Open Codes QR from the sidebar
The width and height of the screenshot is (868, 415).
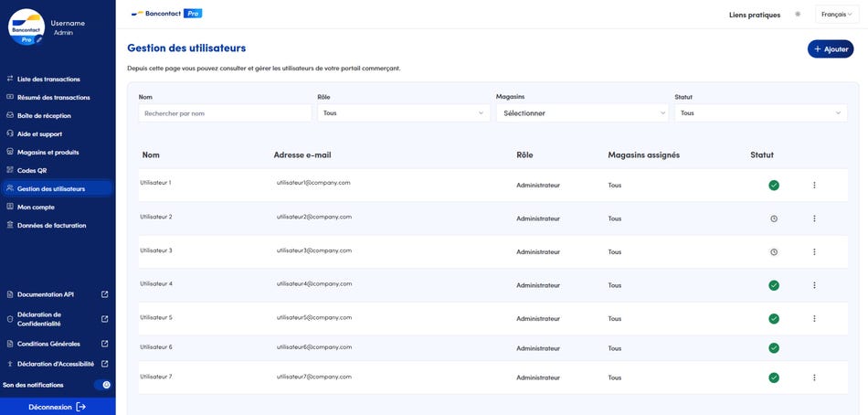pos(32,171)
